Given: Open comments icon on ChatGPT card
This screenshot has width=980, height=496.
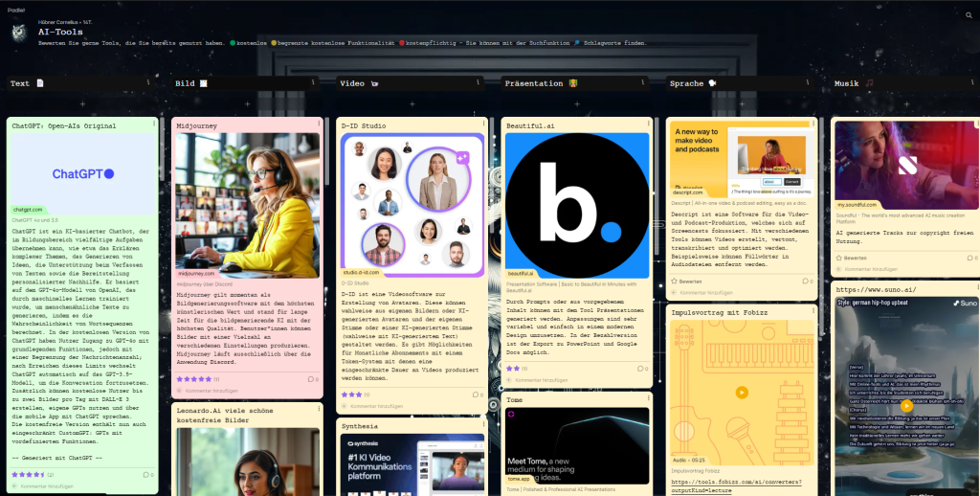Looking at the screenshot, I should pos(147,475).
